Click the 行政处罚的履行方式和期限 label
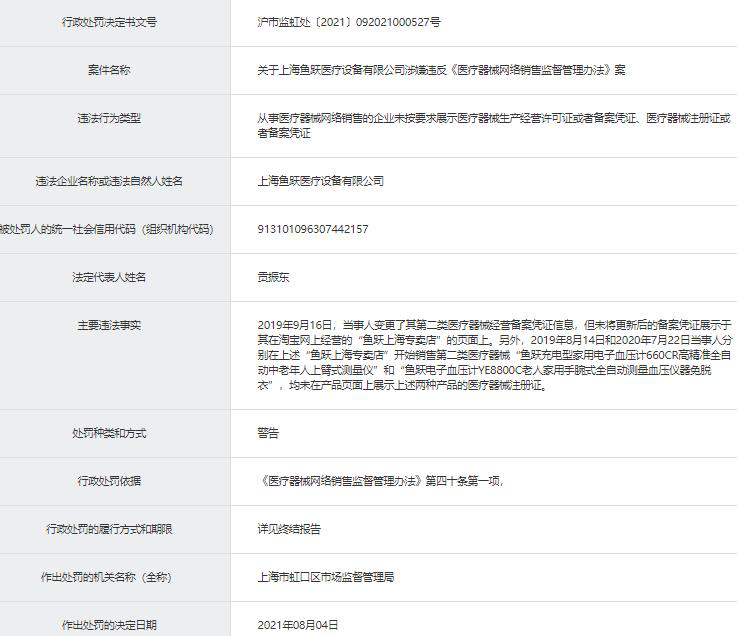Screen dimensions: 737x636 [109, 529]
